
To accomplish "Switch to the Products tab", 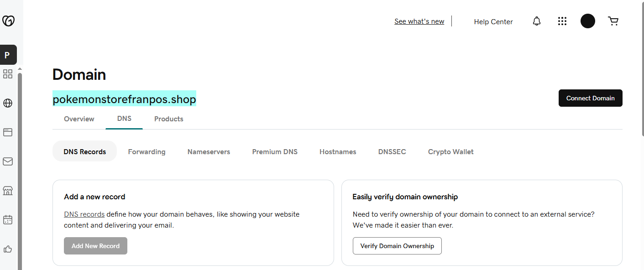I will (169, 119).
